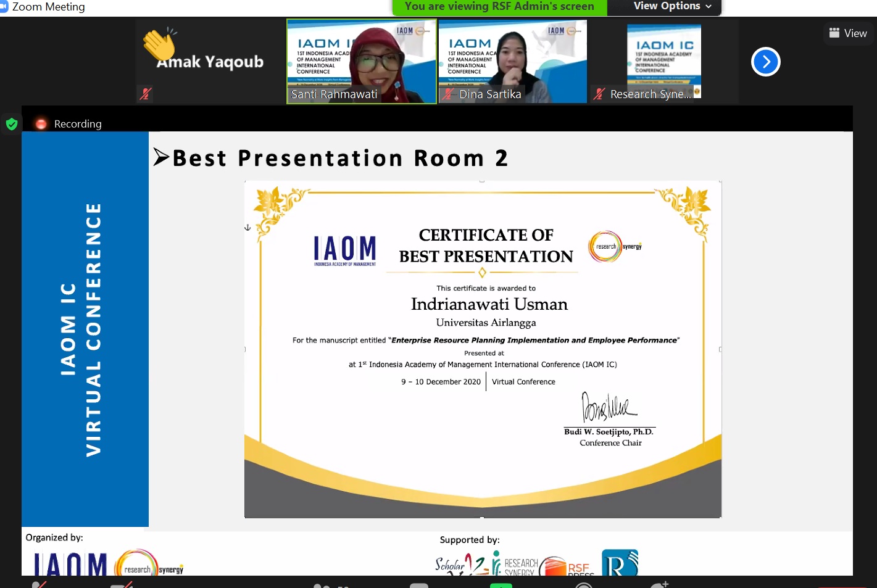Click the 'Organized by:' label
877x588 pixels.
coord(54,537)
